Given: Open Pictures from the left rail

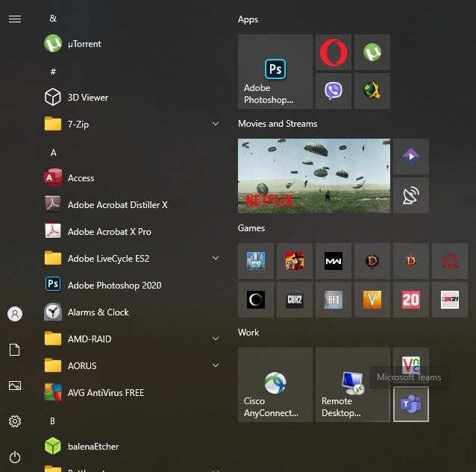Looking at the screenshot, I should coord(15,386).
